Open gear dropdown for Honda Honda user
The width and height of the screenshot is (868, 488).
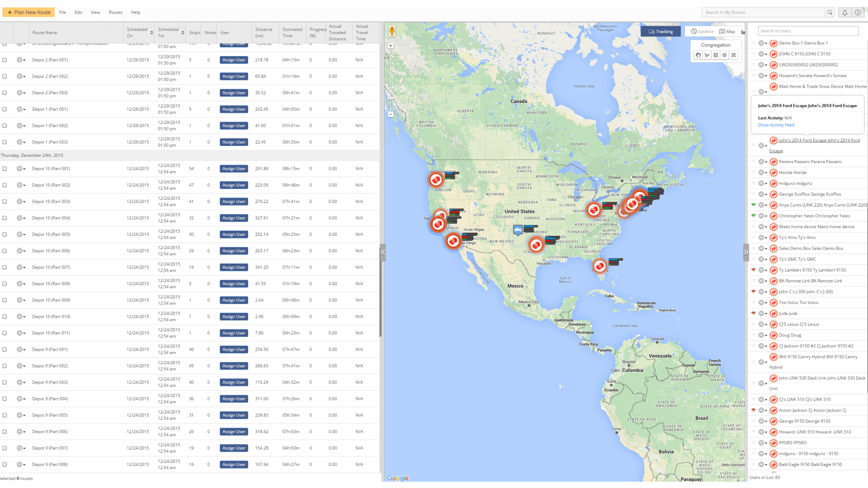tap(762, 173)
